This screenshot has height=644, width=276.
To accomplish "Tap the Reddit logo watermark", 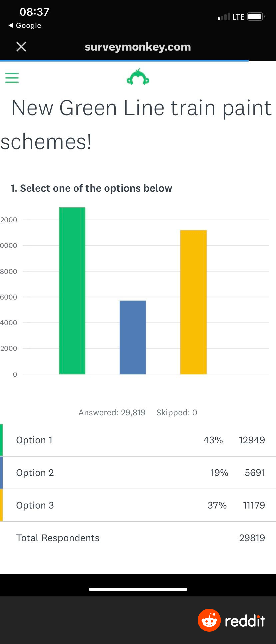I will click(231, 620).
